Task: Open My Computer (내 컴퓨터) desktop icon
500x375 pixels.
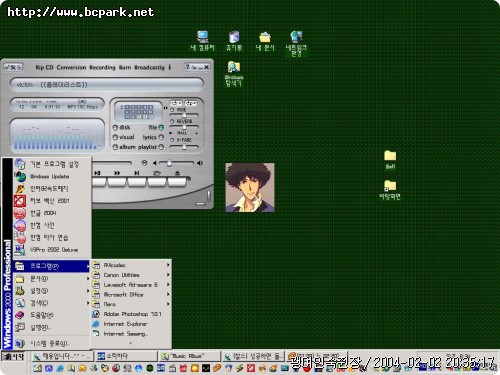Action: [x=202, y=41]
